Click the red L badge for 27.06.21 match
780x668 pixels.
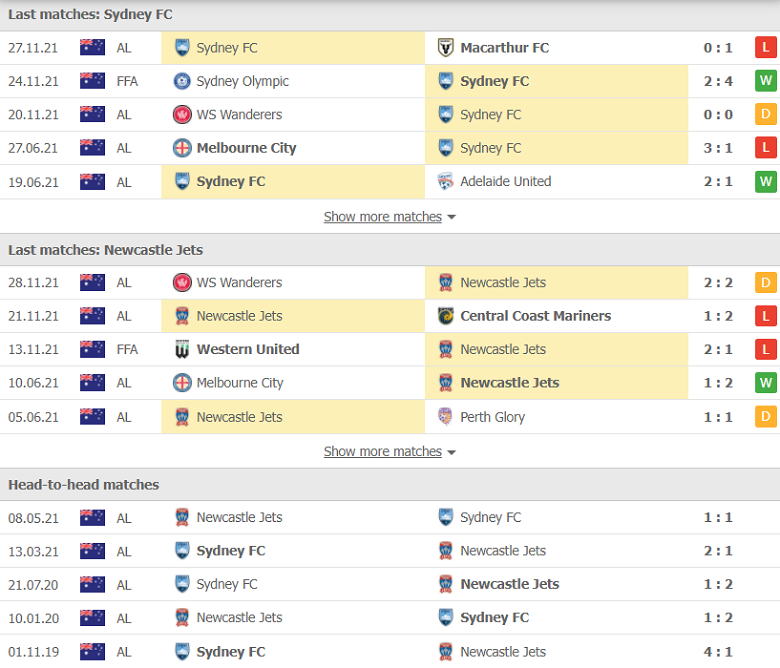[x=766, y=148]
